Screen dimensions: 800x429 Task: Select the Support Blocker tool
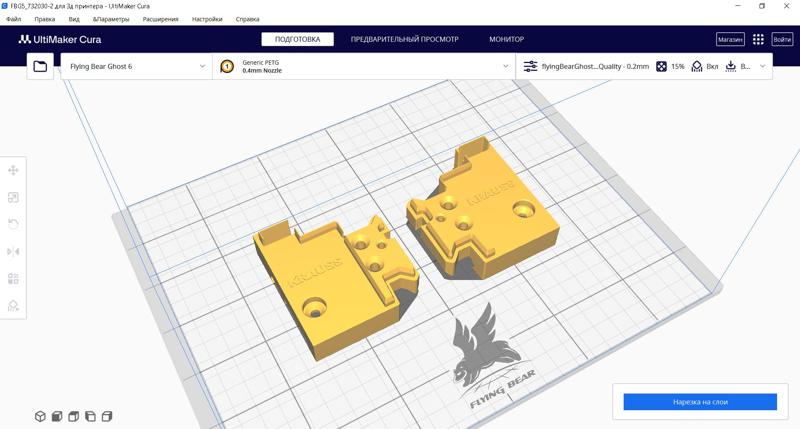pos(13,306)
